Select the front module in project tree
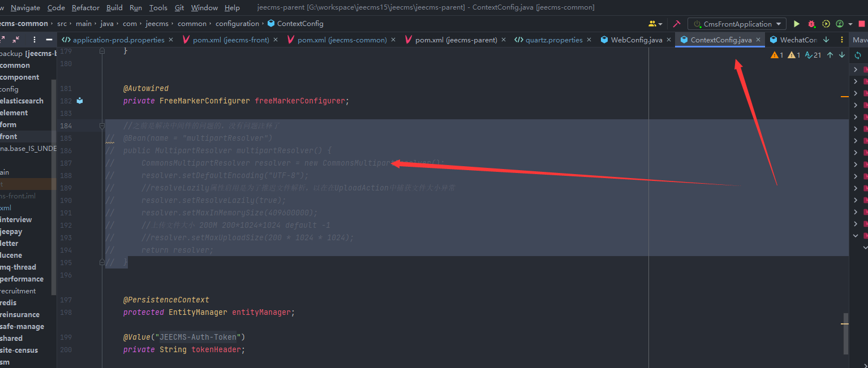Image resolution: width=868 pixels, height=368 pixels. [x=8, y=136]
